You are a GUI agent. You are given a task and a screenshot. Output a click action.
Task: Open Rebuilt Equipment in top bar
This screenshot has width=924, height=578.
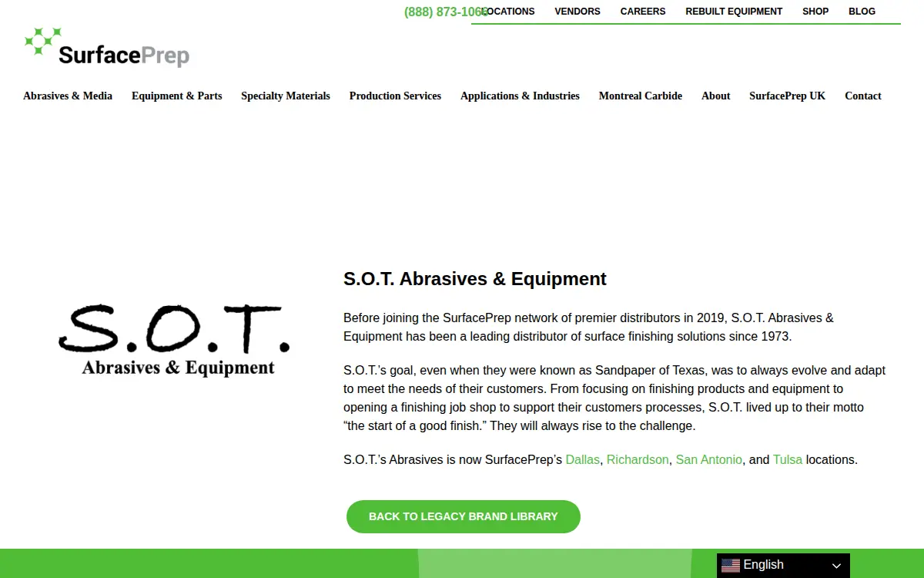click(734, 12)
